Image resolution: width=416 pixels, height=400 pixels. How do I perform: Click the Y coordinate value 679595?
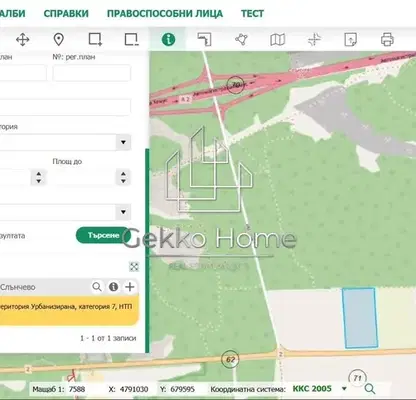click(x=182, y=389)
